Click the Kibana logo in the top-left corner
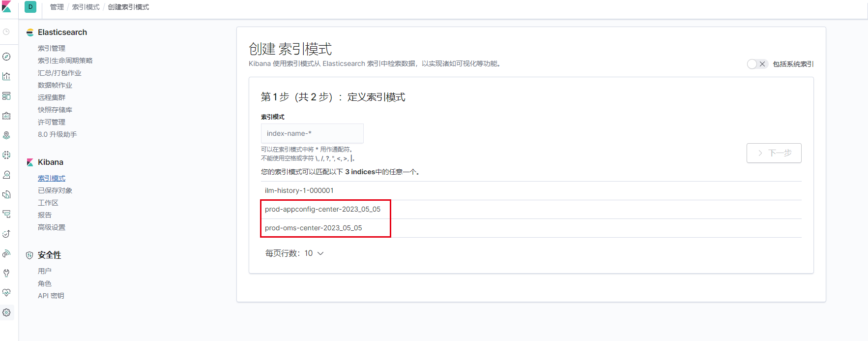The height and width of the screenshot is (341, 868). (x=6, y=7)
